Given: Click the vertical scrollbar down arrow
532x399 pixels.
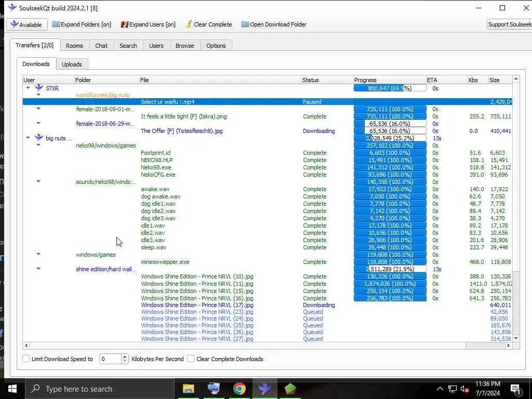Looking at the screenshot, I should point(516,338).
